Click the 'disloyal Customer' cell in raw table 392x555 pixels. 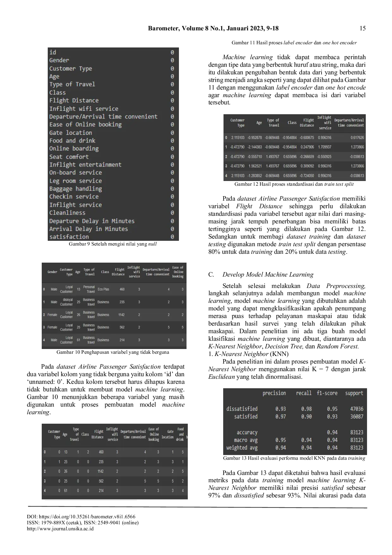point(67,302)
